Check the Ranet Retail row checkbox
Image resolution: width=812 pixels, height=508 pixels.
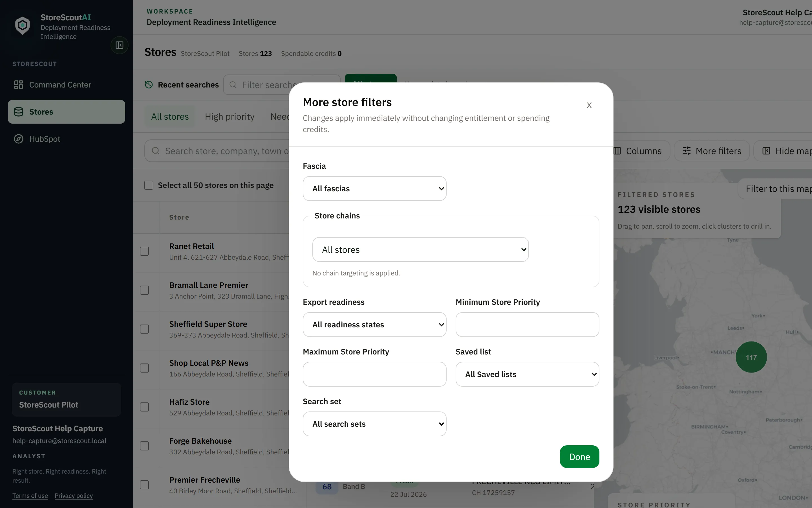click(x=144, y=251)
